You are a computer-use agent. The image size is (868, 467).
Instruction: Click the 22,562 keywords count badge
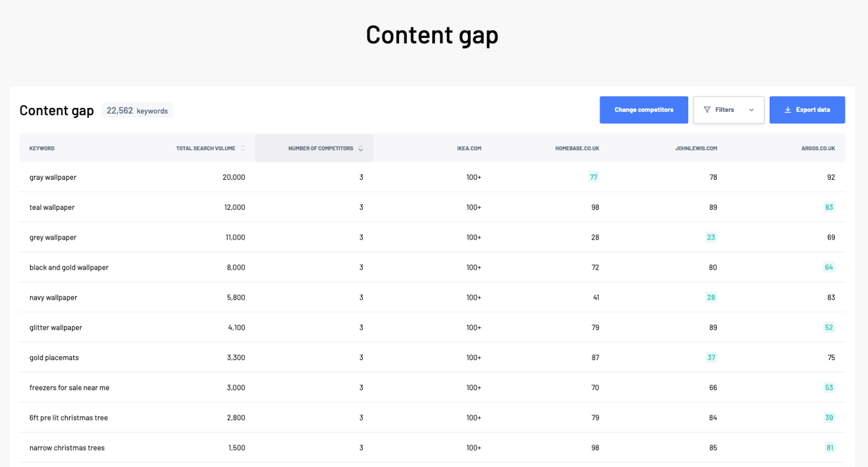(x=137, y=110)
